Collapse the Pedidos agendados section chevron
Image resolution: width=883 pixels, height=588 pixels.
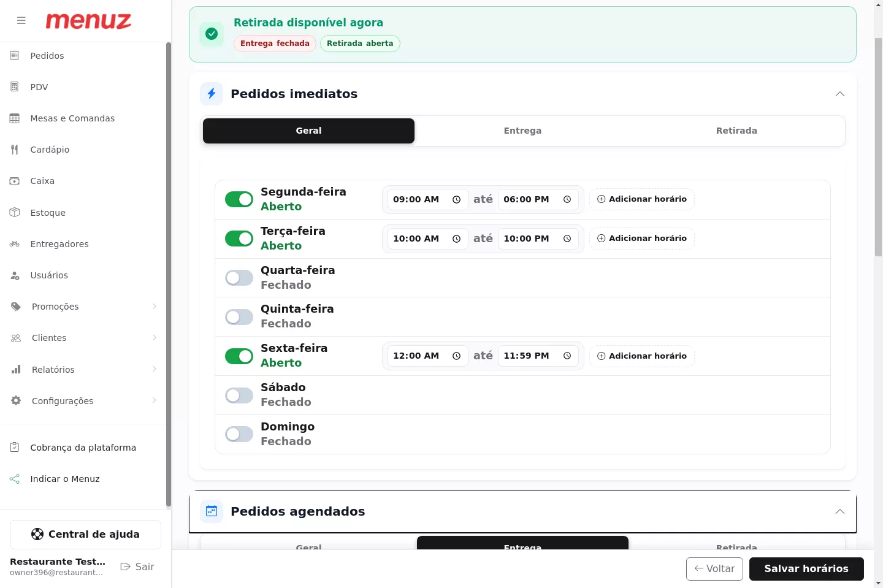click(840, 511)
